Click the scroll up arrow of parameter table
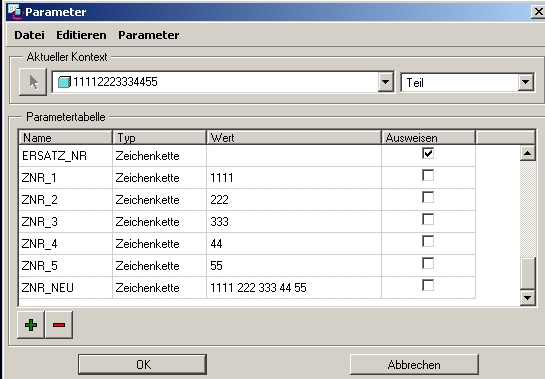The height and width of the screenshot is (379, 545). [528, 153]
